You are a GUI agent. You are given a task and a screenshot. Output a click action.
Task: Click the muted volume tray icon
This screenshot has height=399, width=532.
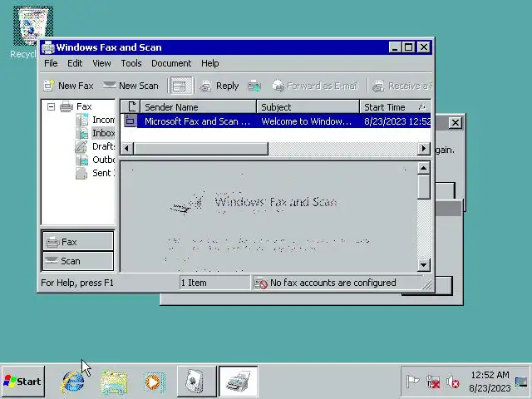[x=452, y=382]
